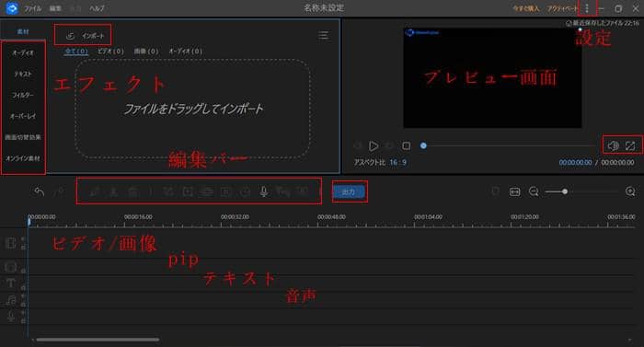Open the フィルター sidebar section

[x=23, y=95]
